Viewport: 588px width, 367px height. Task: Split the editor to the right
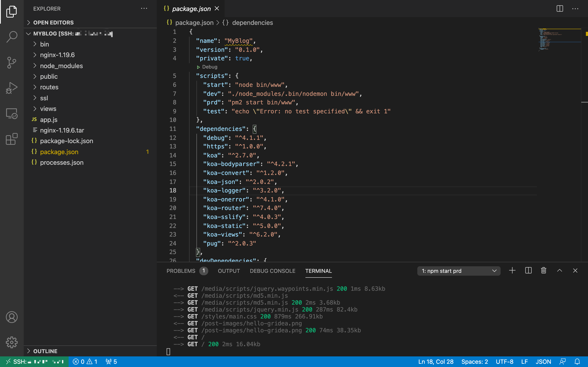(560, 9)
